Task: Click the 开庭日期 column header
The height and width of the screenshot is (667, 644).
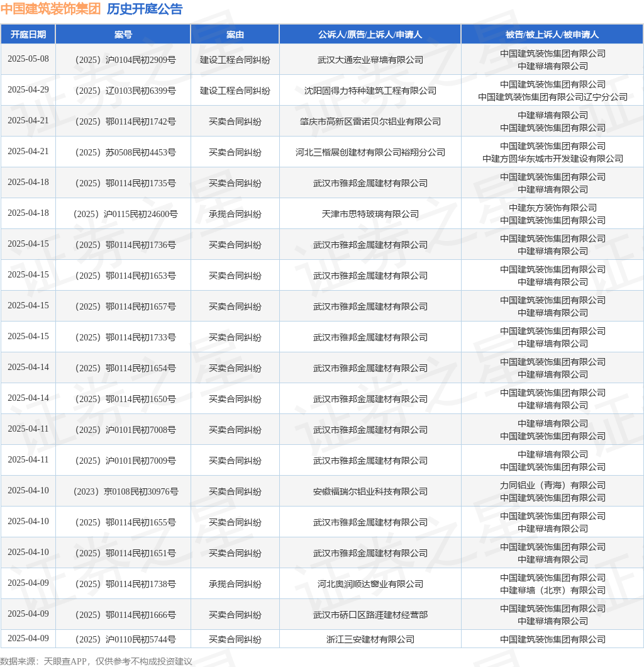Action: (x=28, y=35)
